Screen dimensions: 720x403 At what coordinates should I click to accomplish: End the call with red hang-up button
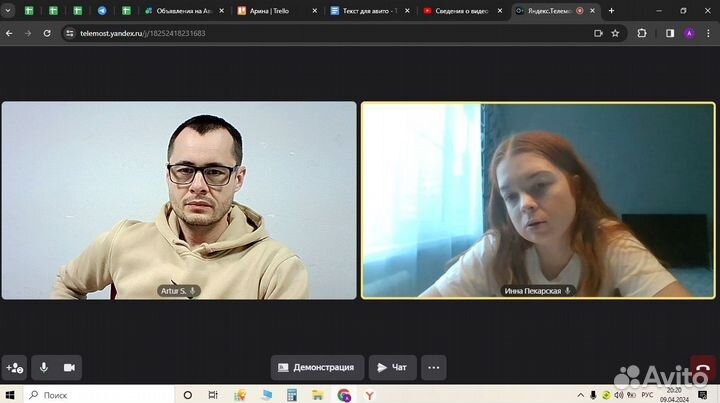703,368
